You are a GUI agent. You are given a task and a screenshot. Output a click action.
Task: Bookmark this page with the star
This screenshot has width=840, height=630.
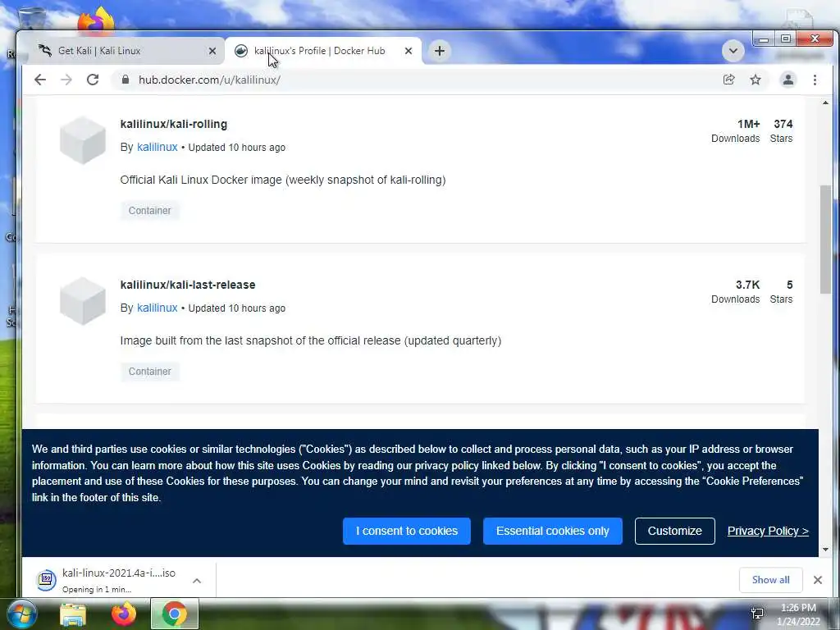(756, 80)
